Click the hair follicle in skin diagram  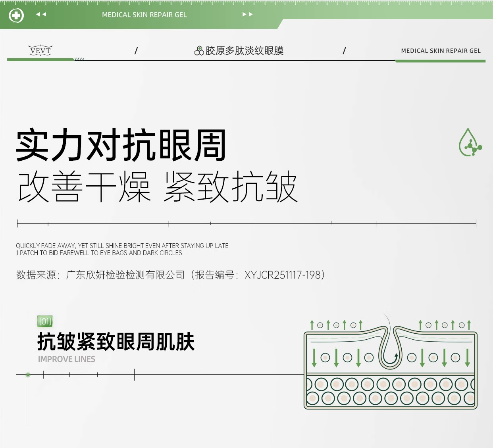tap(390, 349)
